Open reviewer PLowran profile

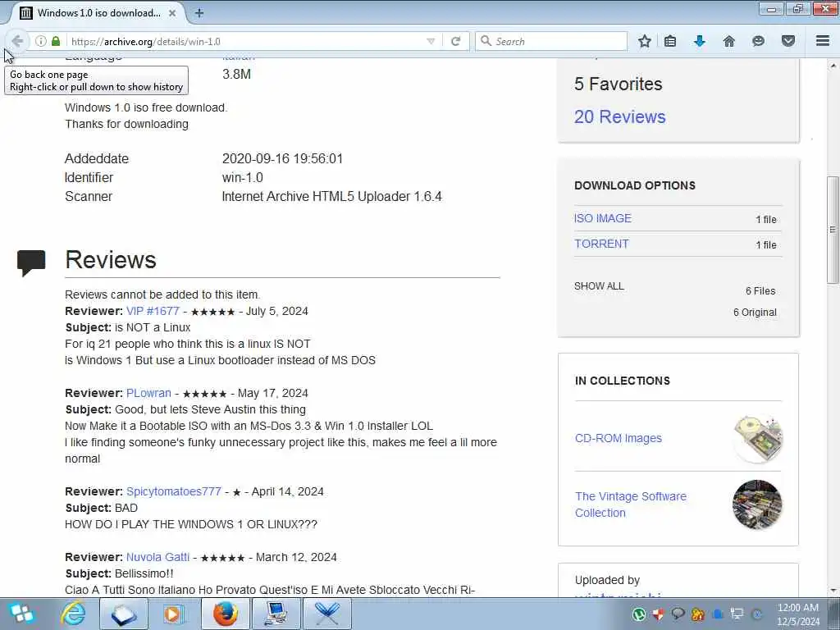[x=148, y=393]
